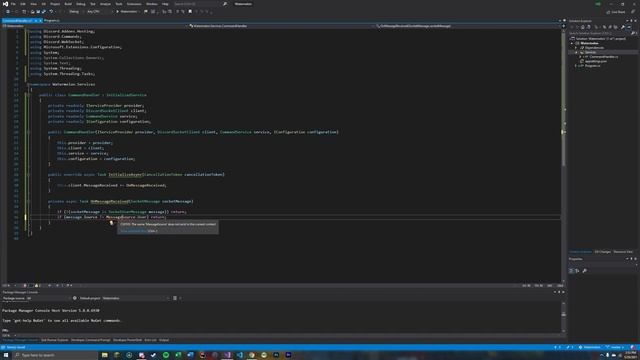
Task: Open the Debug menu
Action: [x=81, y=4]
